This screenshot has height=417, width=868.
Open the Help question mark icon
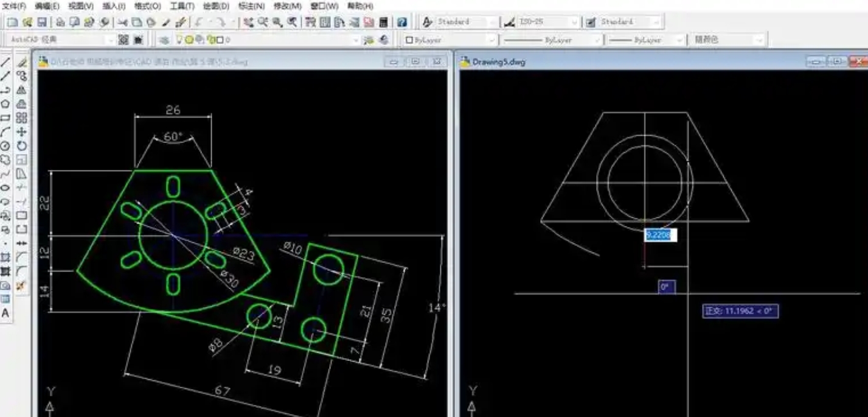click(x=401, y=23)
